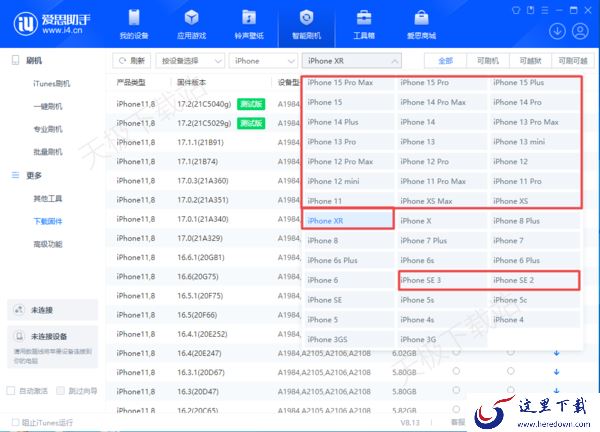
Task: Open the 我的设备 device icon
Action: (134, 18)
